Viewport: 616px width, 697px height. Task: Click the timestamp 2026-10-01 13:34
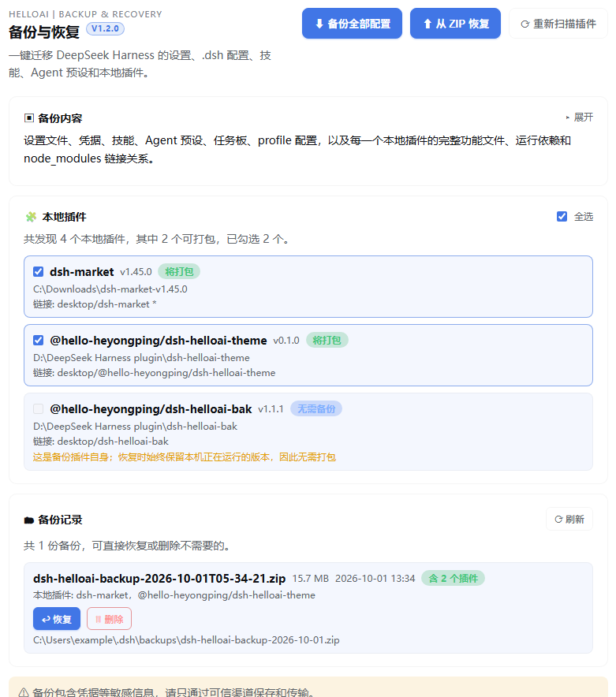(375, 579)
